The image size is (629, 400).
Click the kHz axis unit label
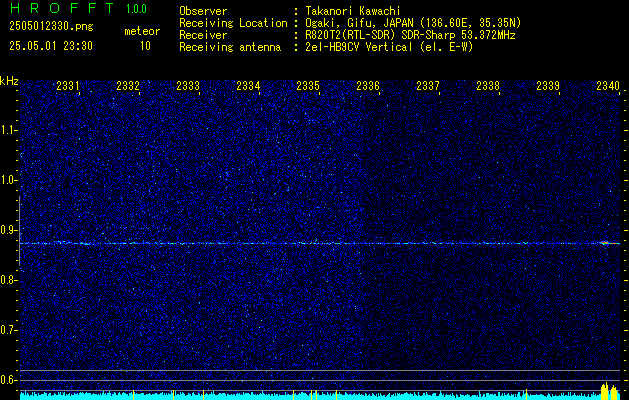pyautogui.click(x=9, y=81)
